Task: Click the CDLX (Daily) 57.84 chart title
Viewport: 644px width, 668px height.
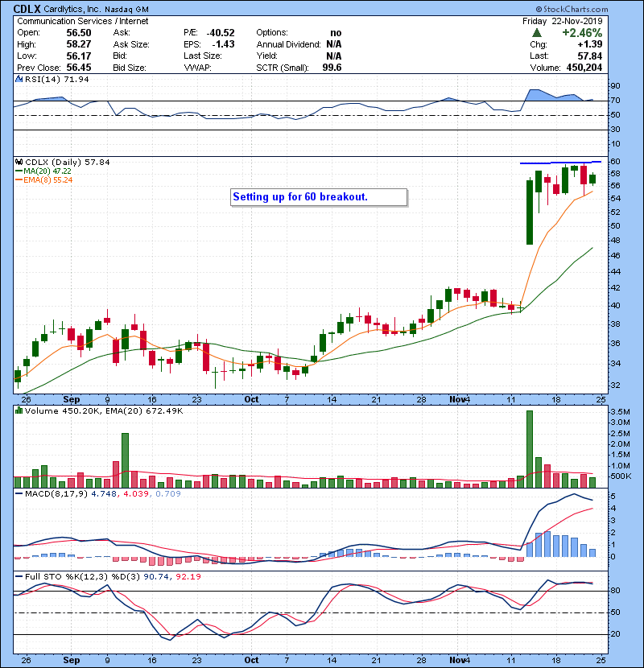Action: (68, 162)
